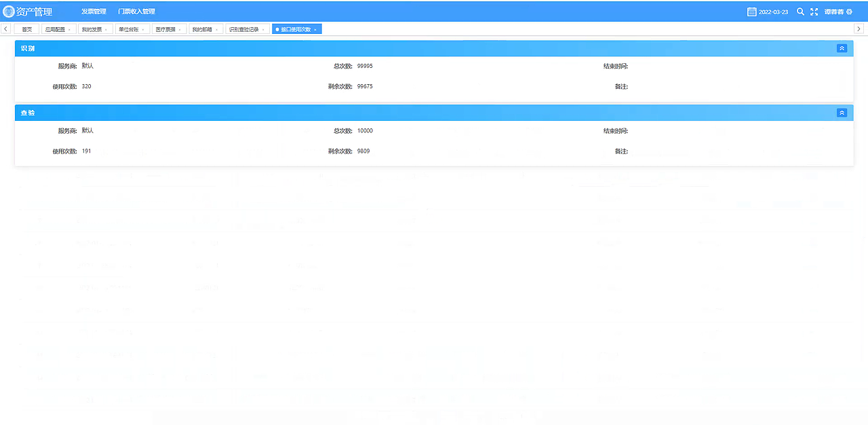Click 总次数 label in 识别 panel
The image size is (868, 425).
coord(343,67)
